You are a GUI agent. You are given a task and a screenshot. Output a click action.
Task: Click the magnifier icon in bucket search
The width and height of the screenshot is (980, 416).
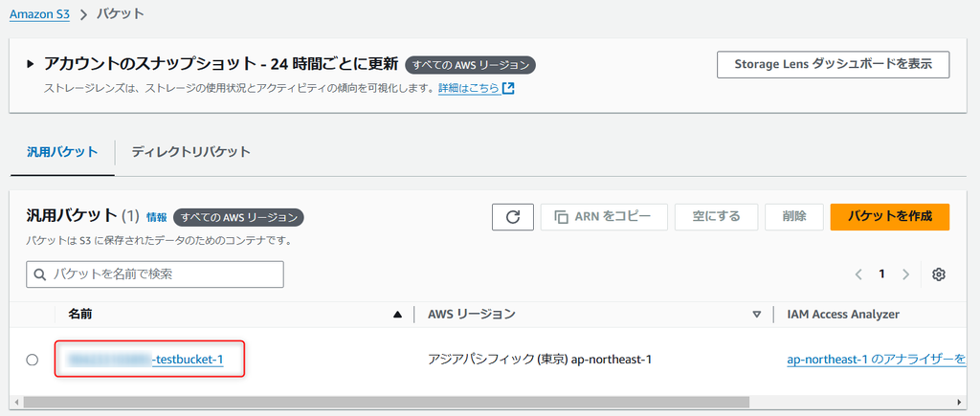[x=40, y=274]
